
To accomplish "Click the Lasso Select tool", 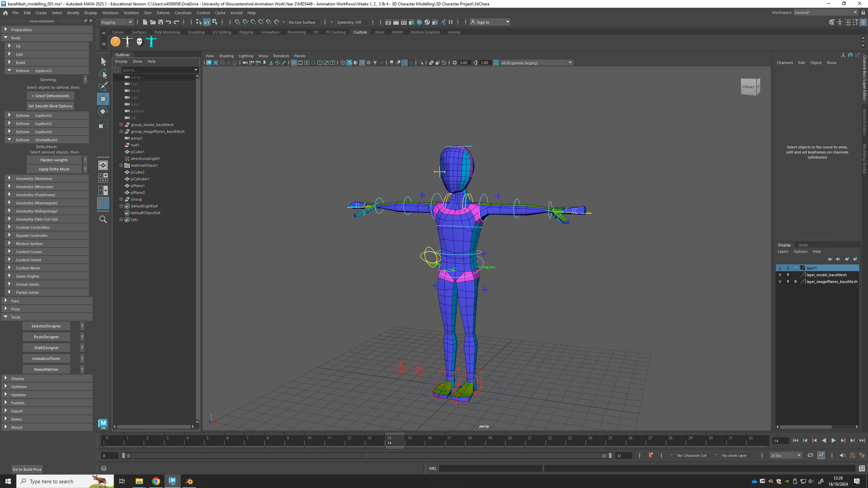I will point(103,74).
